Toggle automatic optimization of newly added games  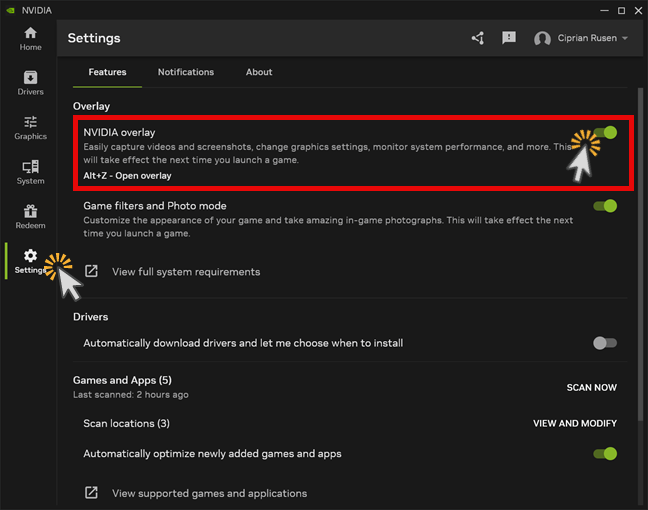tap(605, 453)
